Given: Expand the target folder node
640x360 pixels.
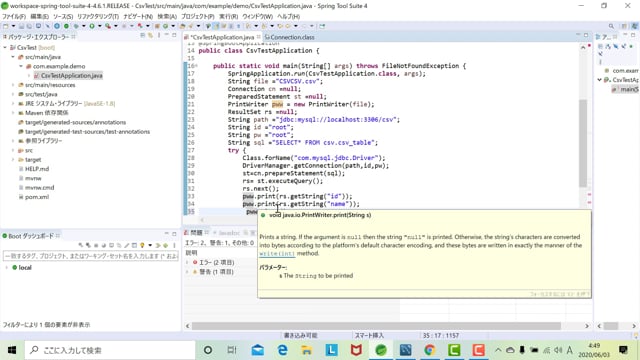Looking at the screenshot, I should coord(13,160).
